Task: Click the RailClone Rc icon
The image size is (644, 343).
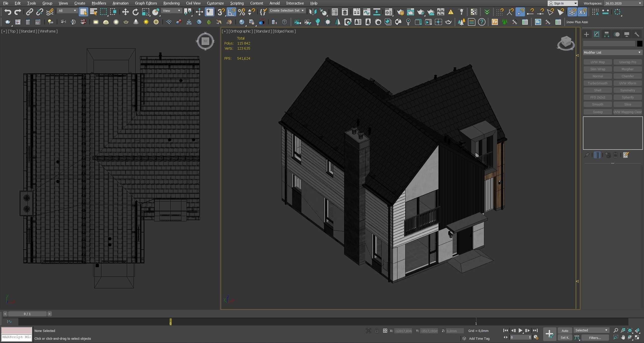Action: (538, 22)
